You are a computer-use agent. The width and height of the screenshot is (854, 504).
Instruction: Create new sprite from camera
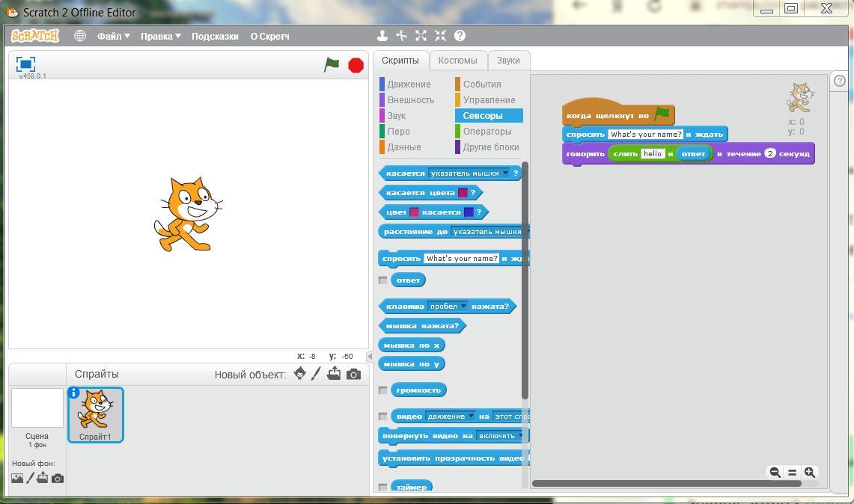click(353, 374)
